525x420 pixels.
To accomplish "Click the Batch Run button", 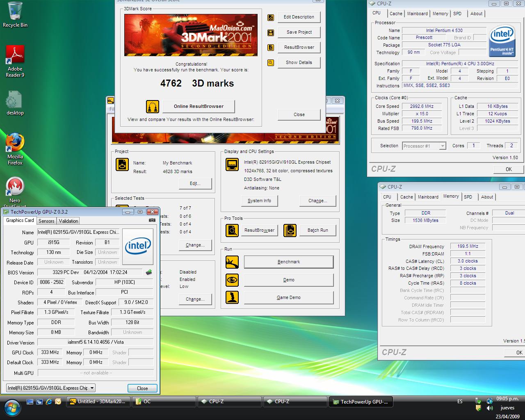I will (318, 231).
